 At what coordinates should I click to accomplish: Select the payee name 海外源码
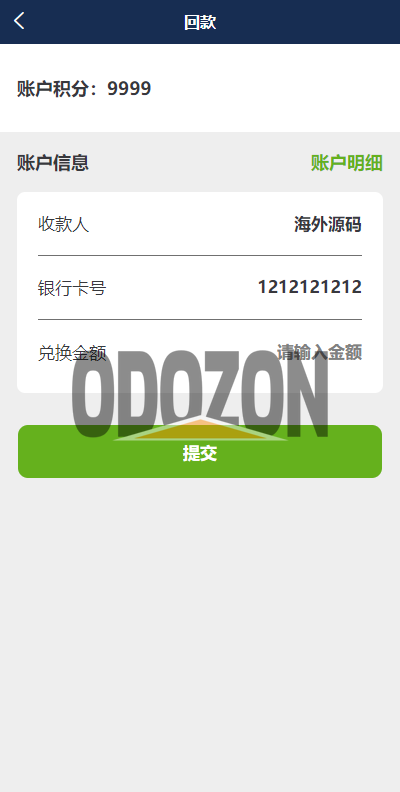[328, 224]
